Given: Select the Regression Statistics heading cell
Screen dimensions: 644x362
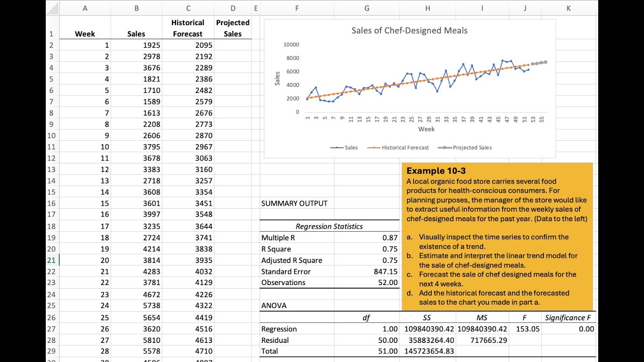Looking at the screenshot, I should pyautogui.click(x=329, y=226).
